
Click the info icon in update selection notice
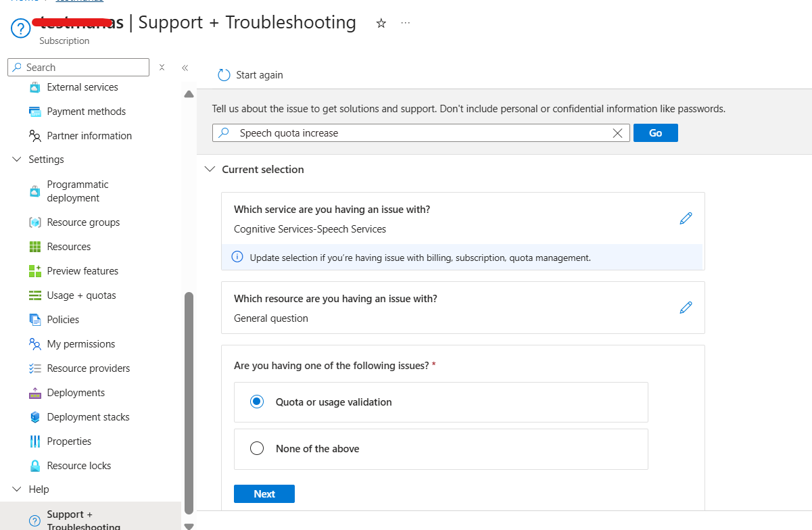pos(237,257)
